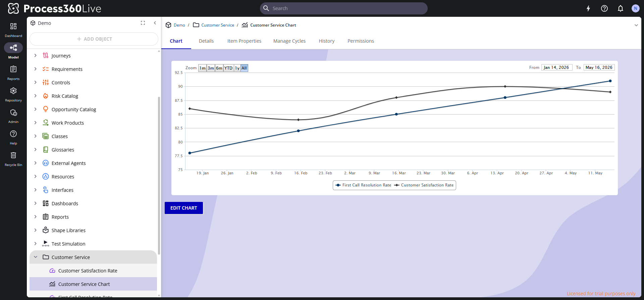This screenshot has width=644, height=300.
Task: Click the Classes tree icon
Action: tap(46, 136)
